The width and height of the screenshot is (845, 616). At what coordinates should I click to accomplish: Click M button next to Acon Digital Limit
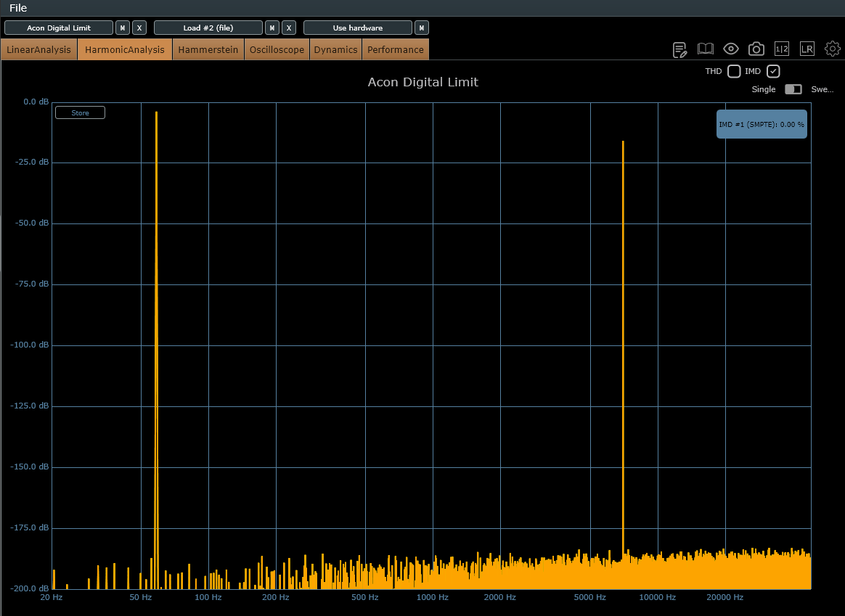coord(123,28)
